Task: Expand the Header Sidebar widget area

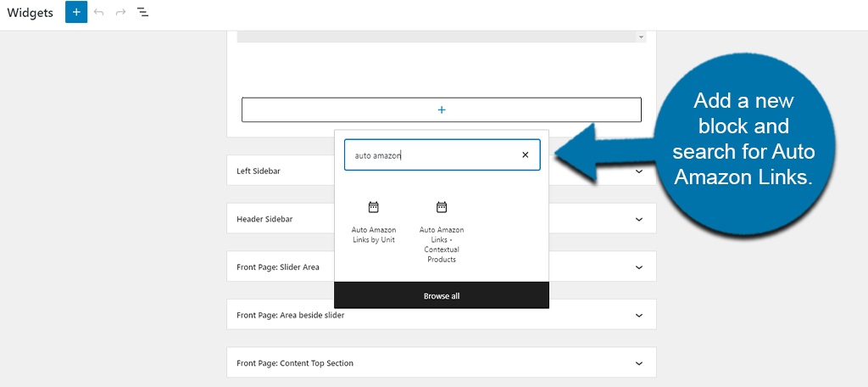Action: pyautogui.click(x=639, y=219)
